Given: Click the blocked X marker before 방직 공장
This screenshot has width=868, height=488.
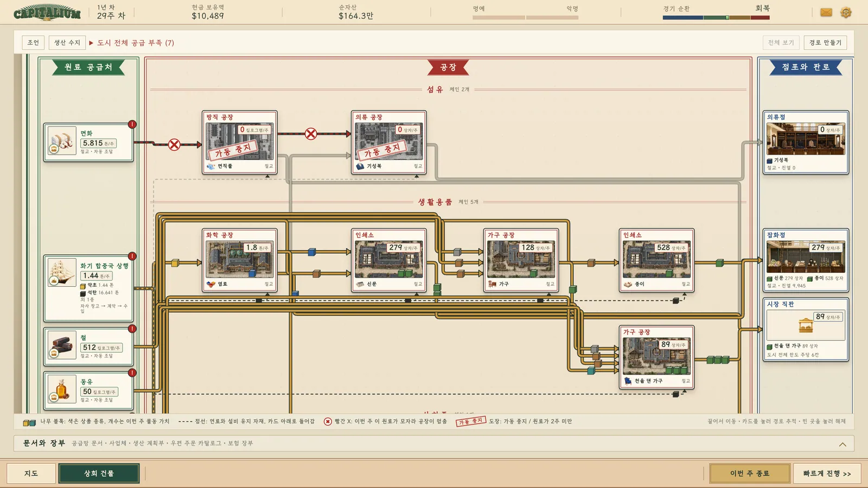Looking at the screenshot, I should pos(174,145).
